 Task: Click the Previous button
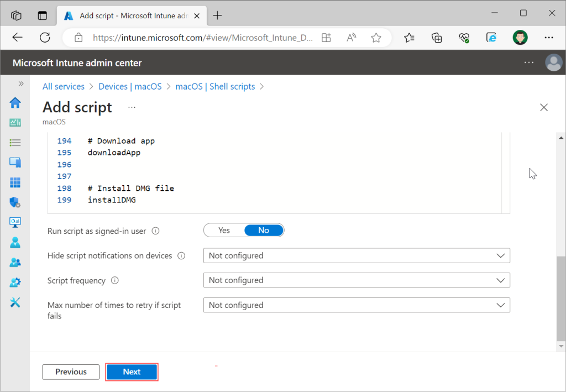coord(71,372)
